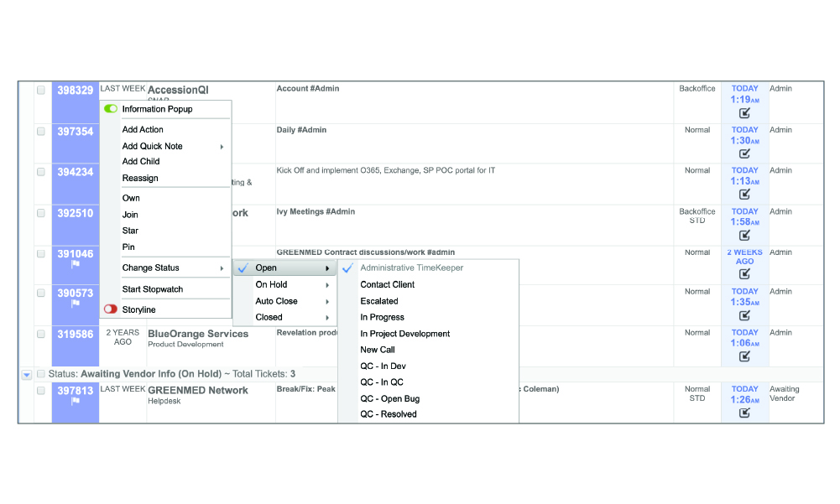Select checkbox for Awaiting Vendor group

40,374
